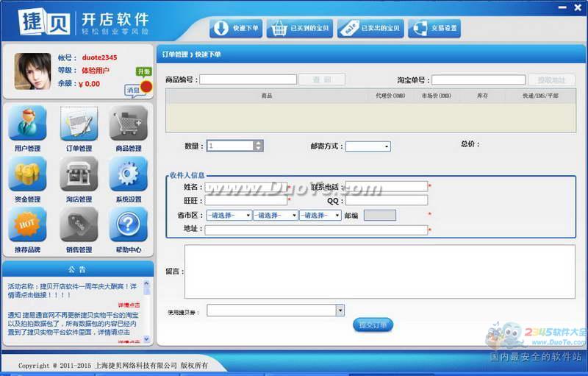Click inside the 商品编号 input field
Screen dimensions: 588x376
248,79
